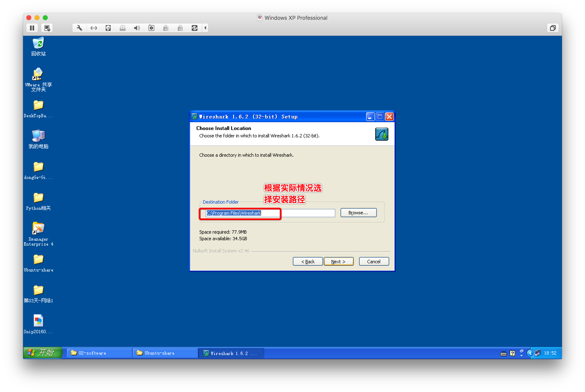Cancel the Wireshark setup
This screenshot has width=585, height=392.
point(374,261)
